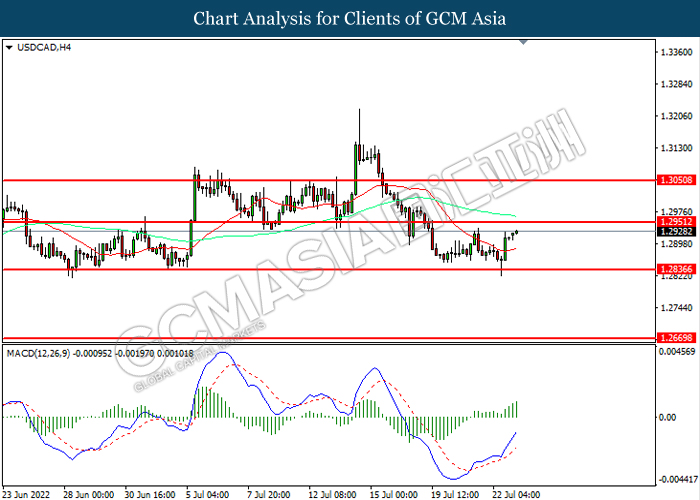
Task: Open the USDCAD,H4 chart dropdown arrow
Action: point(8,47)
